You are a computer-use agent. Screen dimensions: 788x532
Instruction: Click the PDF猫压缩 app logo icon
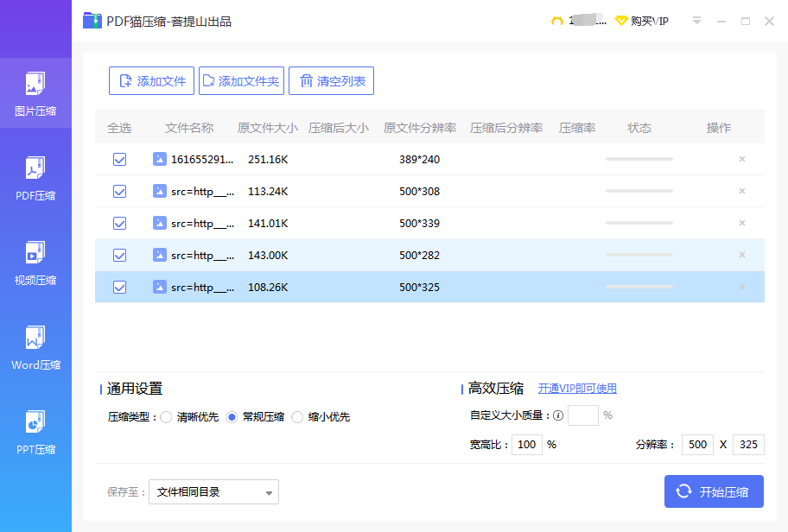(x=92, y=21)
